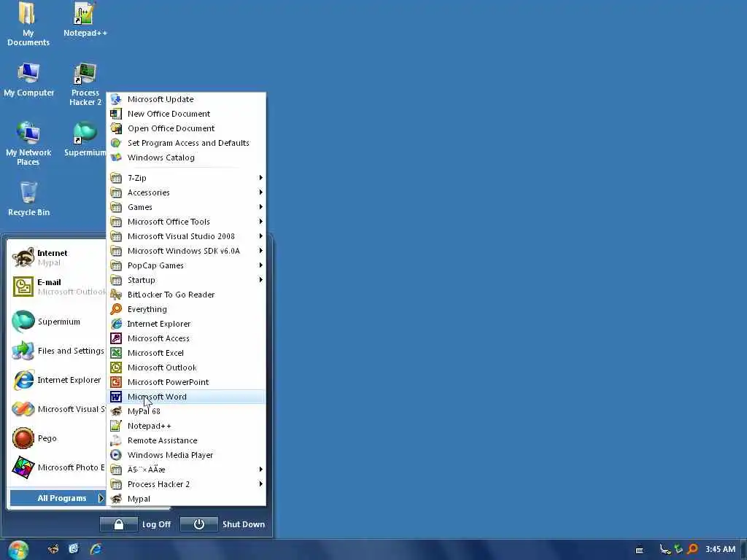This screenshot has width=747, height=560.
Task: Open Microsoft Word from All Programs
Action: tap(186, 397)
